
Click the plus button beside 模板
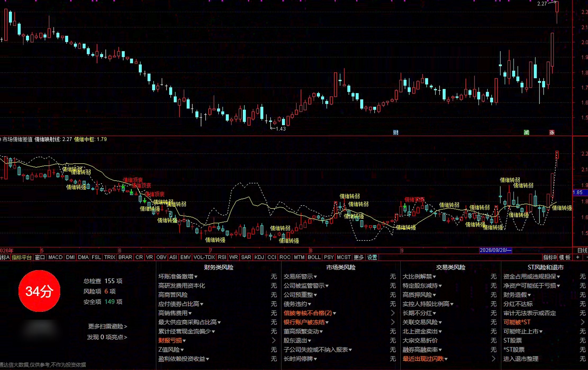click(x=578, y=257)
